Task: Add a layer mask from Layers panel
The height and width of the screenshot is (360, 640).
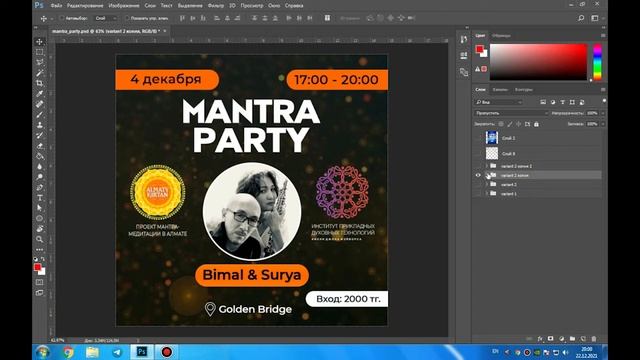Action: tap(551, 339)
